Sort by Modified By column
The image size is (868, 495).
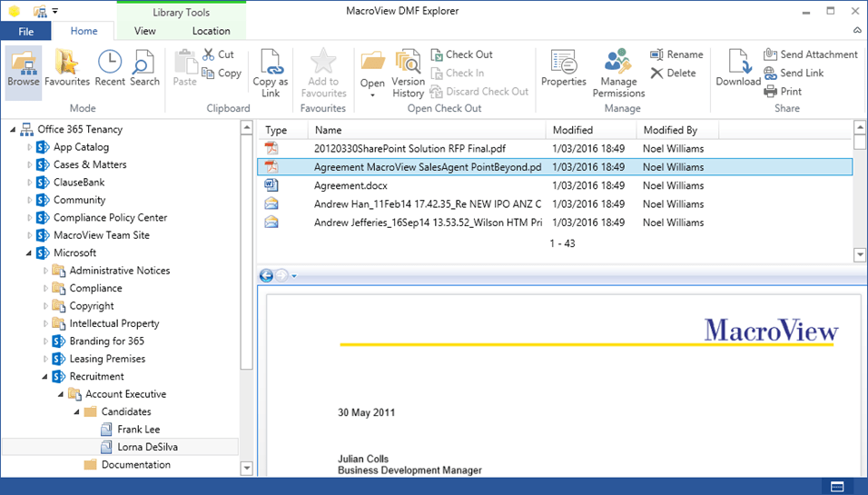coord(677,130)
